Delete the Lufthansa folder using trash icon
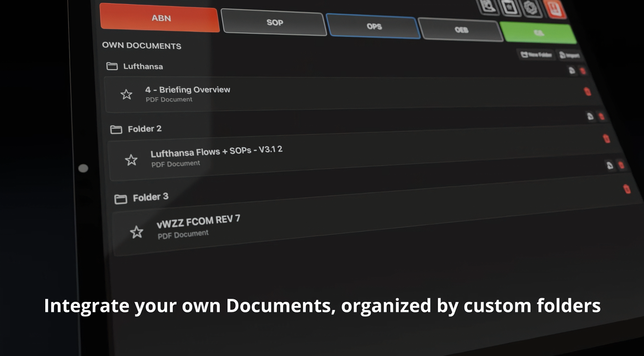This screenshot has width=644, height=356. pos(583,71)
